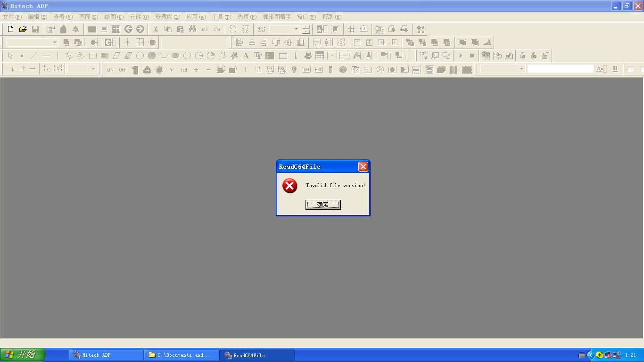The height and width of the screenshot is (362, 644).
Task: Select the pie shape drawing tool
Action: coord(211,56)
